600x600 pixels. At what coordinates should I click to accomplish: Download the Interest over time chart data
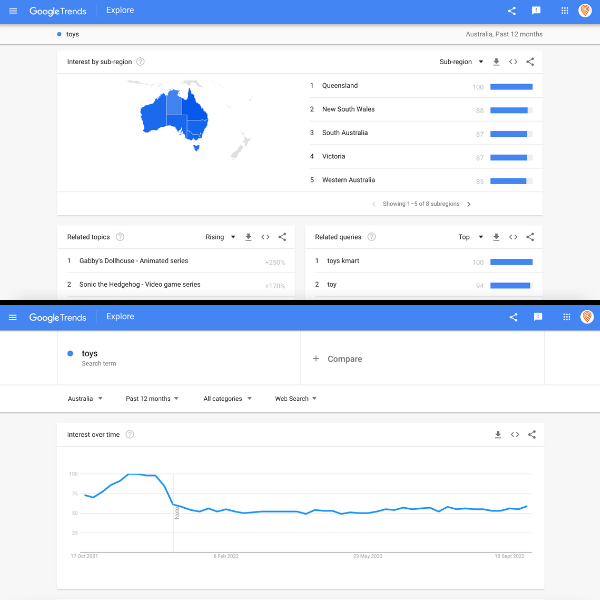tap(497, 434)
